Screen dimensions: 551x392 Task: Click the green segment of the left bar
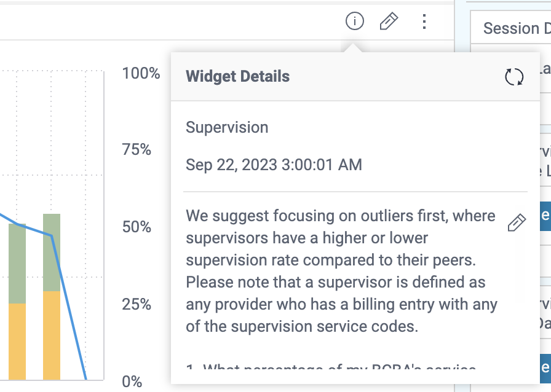(x=17, y=264)
